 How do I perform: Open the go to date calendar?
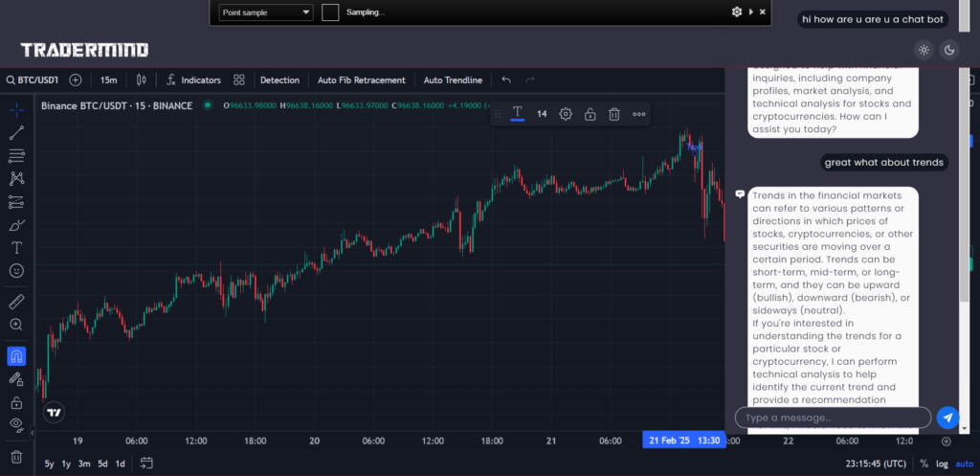coord(146,464)
